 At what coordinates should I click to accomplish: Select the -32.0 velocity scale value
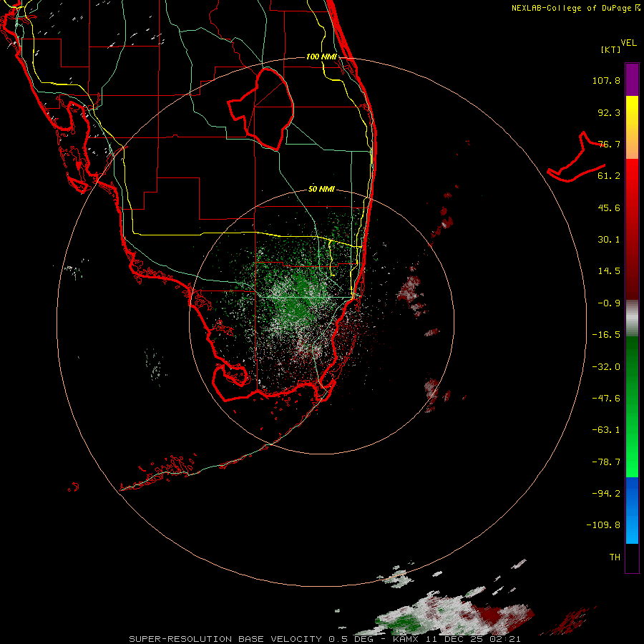point(606,367)
